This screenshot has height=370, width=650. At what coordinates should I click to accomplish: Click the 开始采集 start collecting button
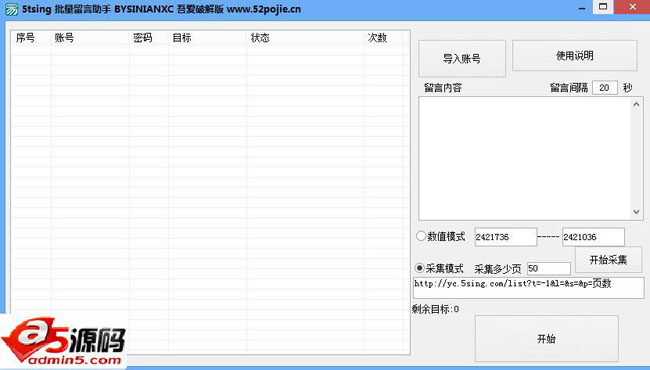click(x=608, y=260)
